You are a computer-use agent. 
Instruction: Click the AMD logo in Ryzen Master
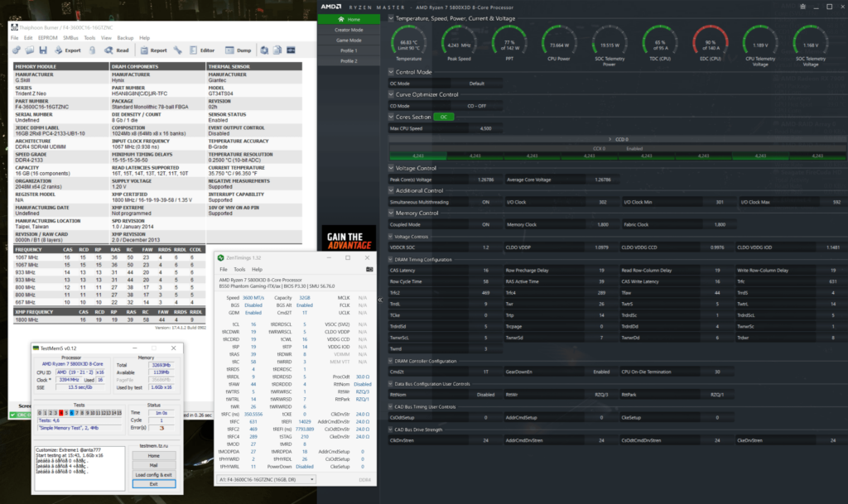pyautogui.click(x=331, y=7)
